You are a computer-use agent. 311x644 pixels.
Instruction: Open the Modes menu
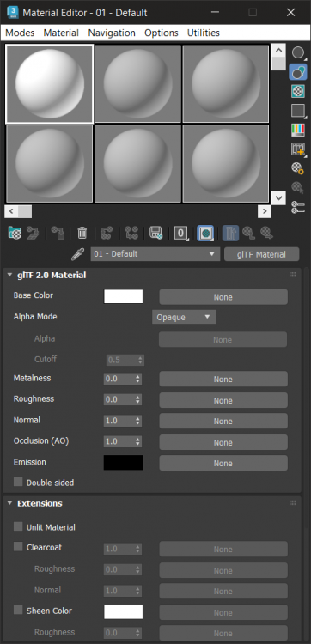pos(20,33)
